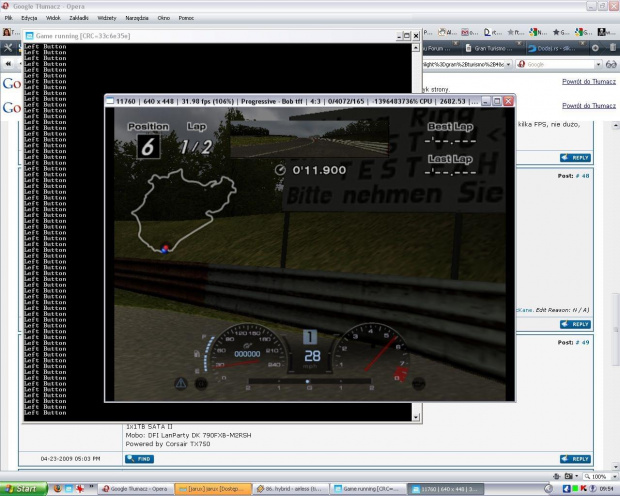
Task: Open the Zakładki menu
Action: click(x=79, y=18)
